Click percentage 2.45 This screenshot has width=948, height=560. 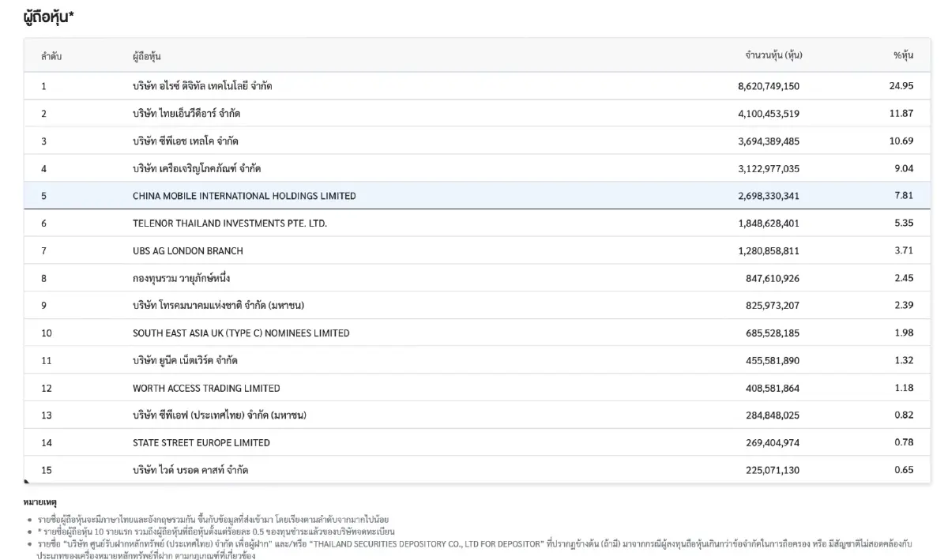tap(904, 278)
